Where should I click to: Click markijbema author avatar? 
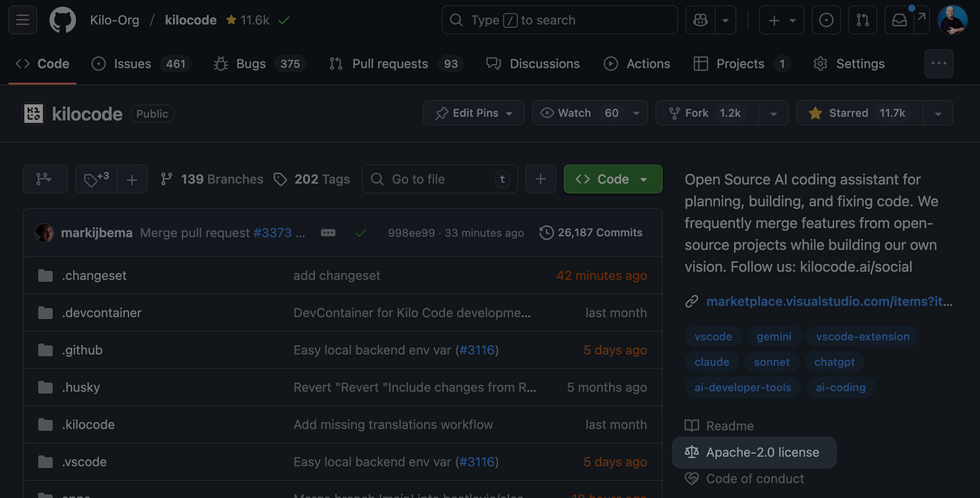[45, 233]
